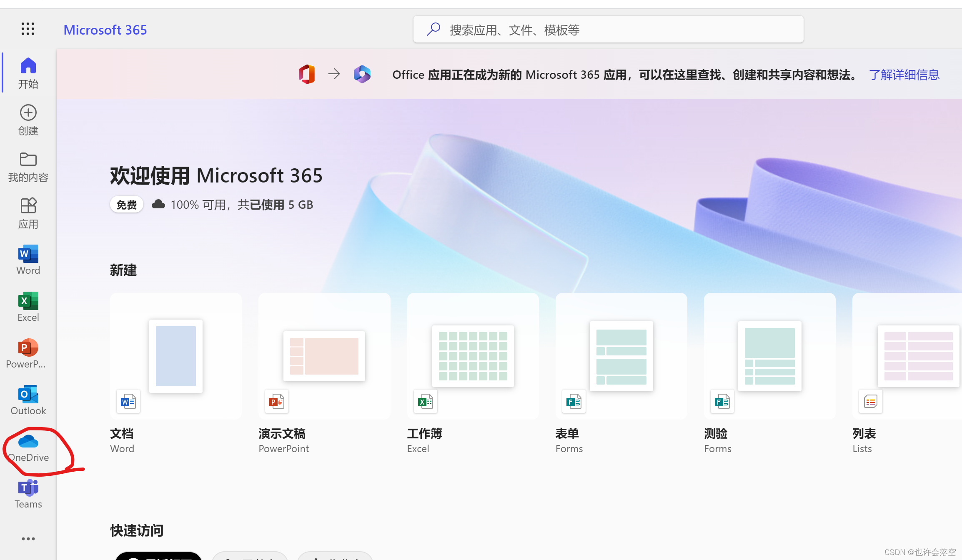
Task: Click the 演示文稿 card title
Action: pyautogui.click(x=282, y=433)
